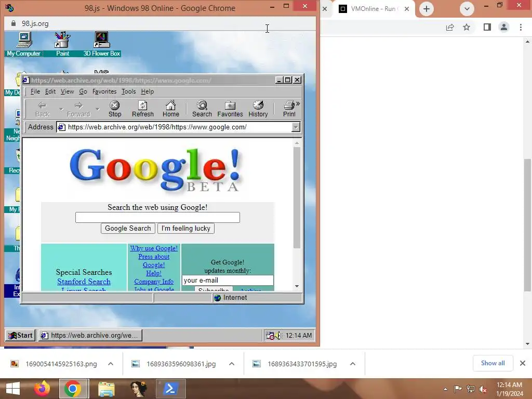Expand the Forward history dropdown arrow
Image resolution: width=532 pixels, height=399 pixels.
[97, 109]
